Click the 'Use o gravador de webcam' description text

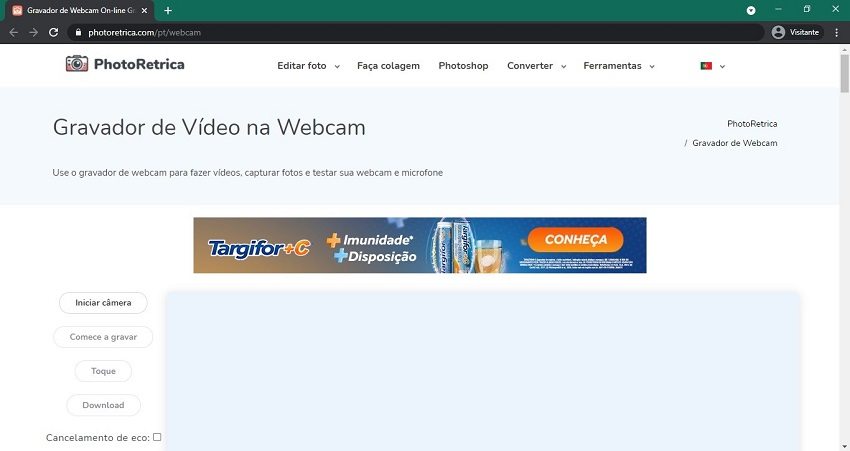[x=248, y=172]
